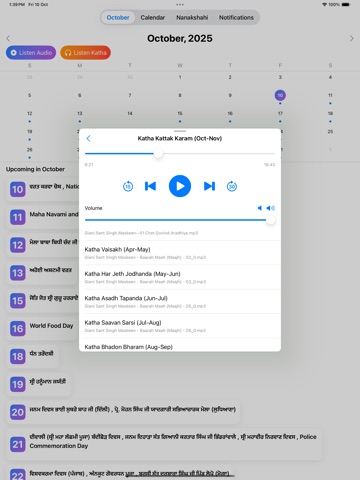Screen dimensions: 360x480
Task: Play Katha Bhadon Bharam (Aug-Sep)
Action: tap(180, 345)
